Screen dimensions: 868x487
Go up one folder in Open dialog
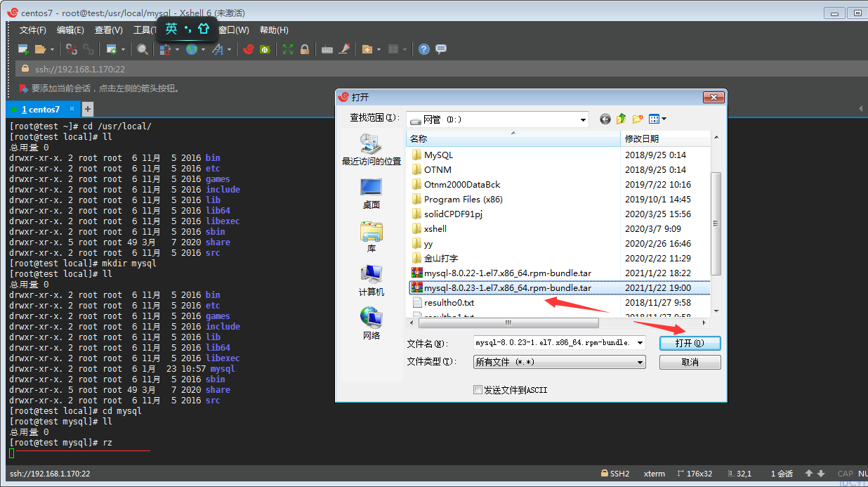point(622,119)
